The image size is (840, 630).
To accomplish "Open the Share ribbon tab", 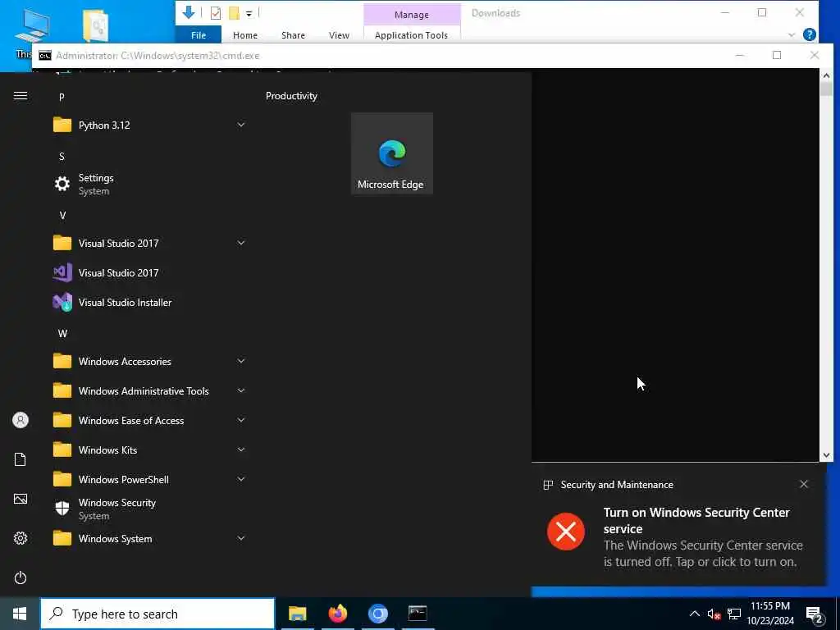I will point(293,35).
